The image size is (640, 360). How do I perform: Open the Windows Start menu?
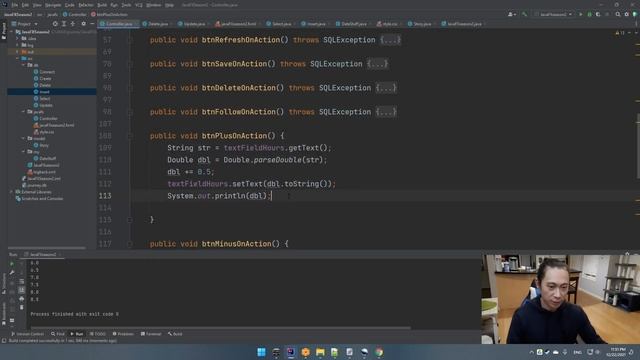pos(261,352)
